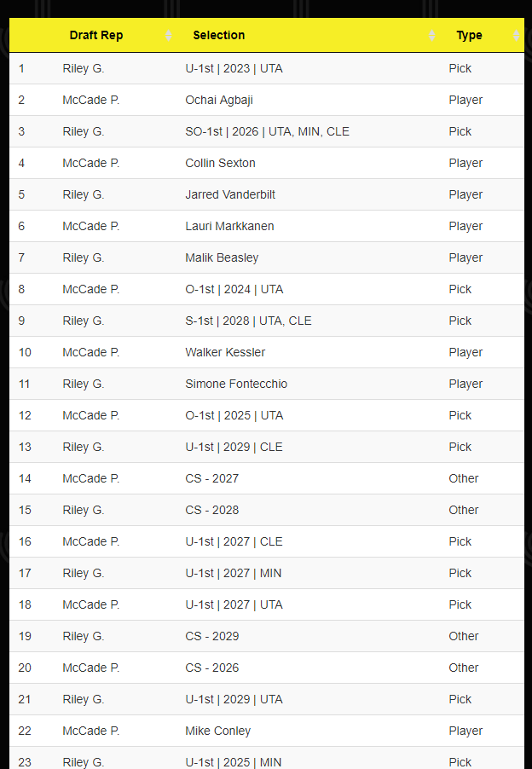The width and height of the screenshot is (532, 769).
Task: Sort table by Selection arrows icon
Action: (x=431, y=35)
